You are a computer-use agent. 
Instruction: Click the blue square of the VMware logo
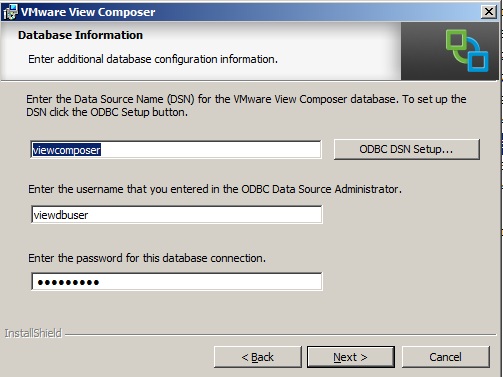coord(477,59)
